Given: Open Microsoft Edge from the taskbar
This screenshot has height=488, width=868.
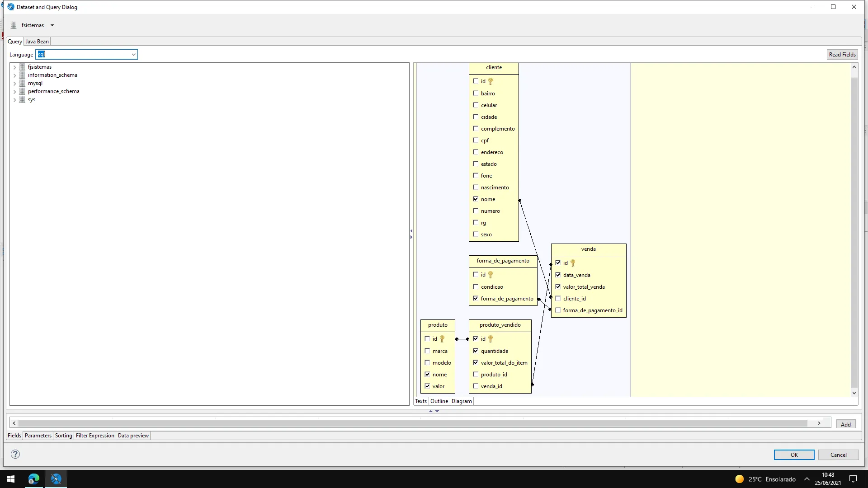Looking at the screenshot, I should click(x=34, y=479).
